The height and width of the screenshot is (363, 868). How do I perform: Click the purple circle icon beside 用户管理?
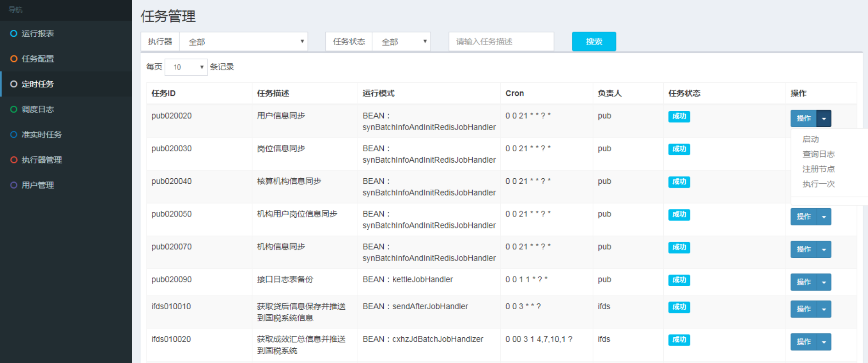coord(14,185)
